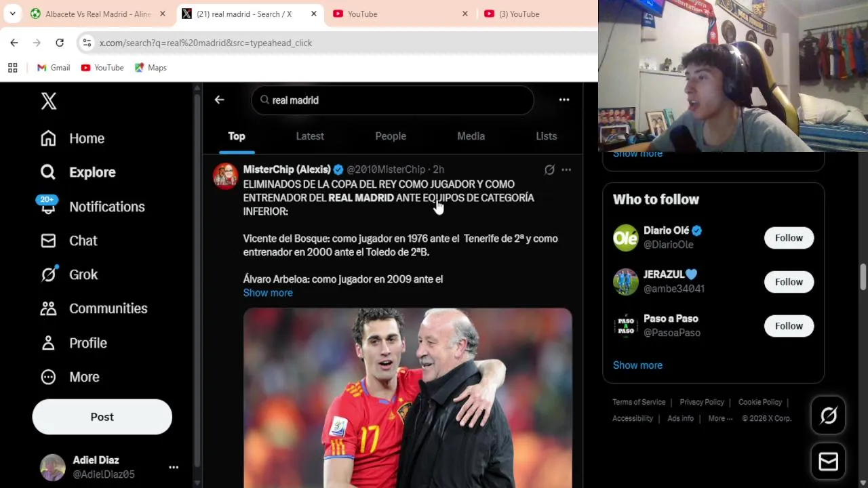This screenshot has width=868, height=488.
Task: Open the tweet photo of two men
Action: click(408, 398)
